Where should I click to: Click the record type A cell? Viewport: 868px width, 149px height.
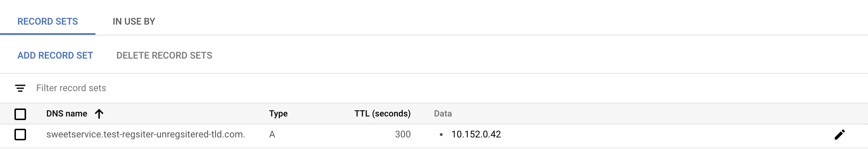coord(272,135)
